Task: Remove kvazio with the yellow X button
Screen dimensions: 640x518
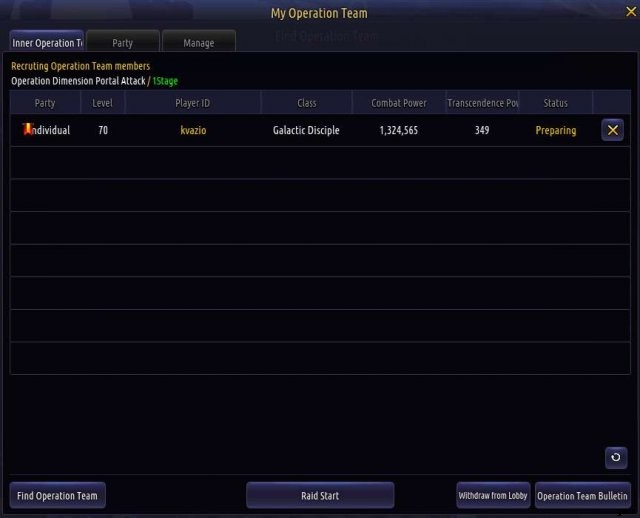Action: pos(612,130)
